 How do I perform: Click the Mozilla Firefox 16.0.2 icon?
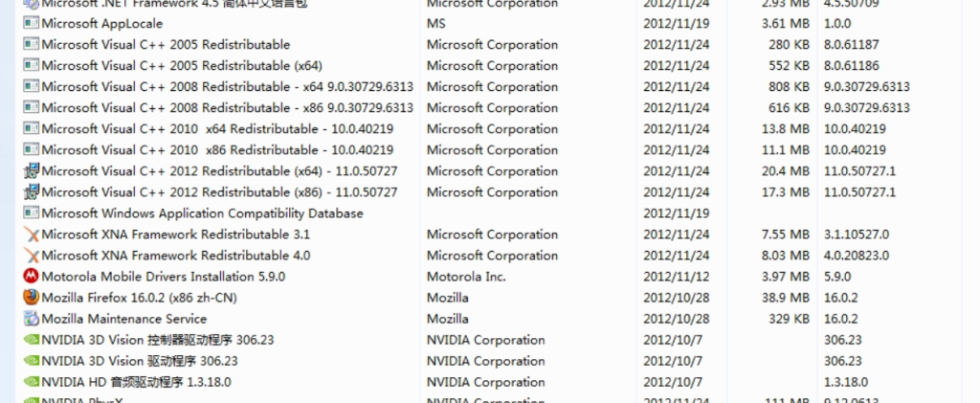31,298
